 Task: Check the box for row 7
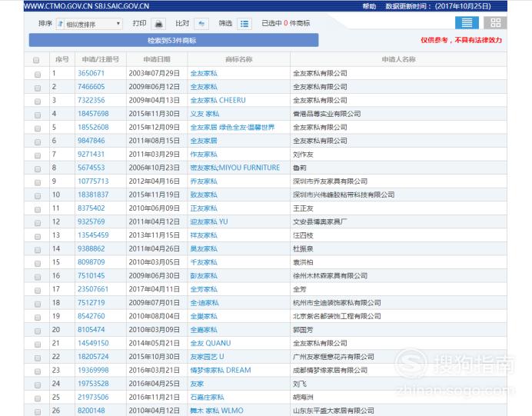coord(38,155)
